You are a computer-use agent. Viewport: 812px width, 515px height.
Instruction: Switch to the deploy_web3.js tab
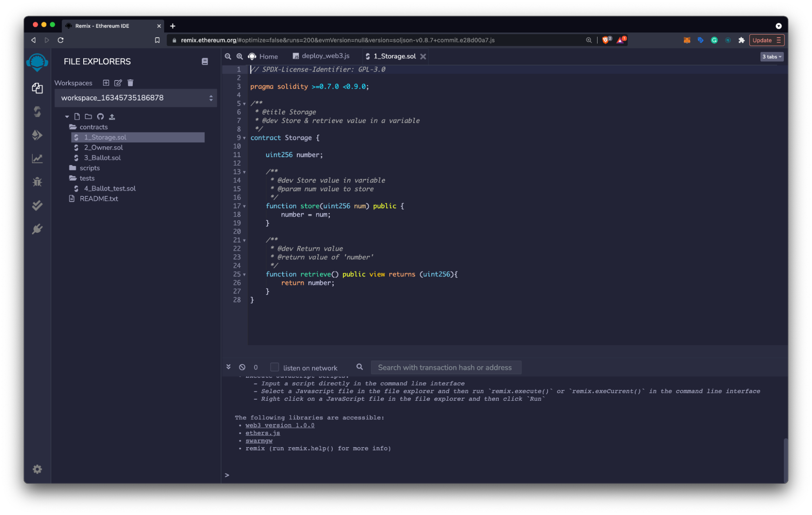pyautogui.click(x=323, y=56)
